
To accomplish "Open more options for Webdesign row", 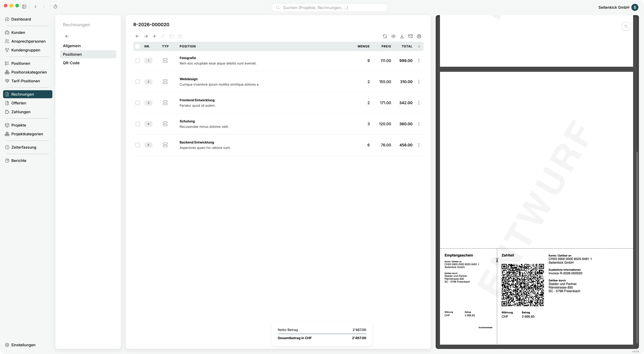I will (x=419, y=82).
